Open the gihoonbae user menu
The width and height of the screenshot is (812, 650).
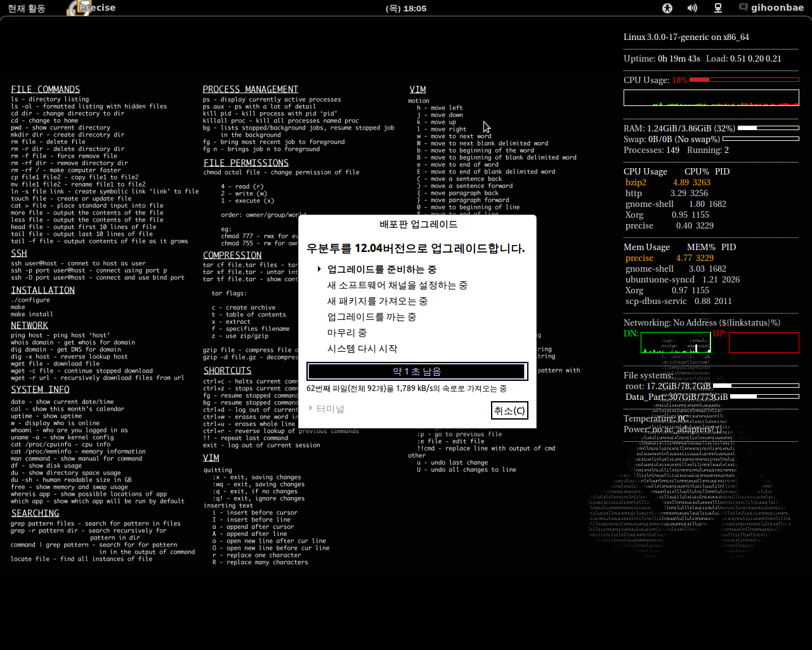[x=777, y=8]
